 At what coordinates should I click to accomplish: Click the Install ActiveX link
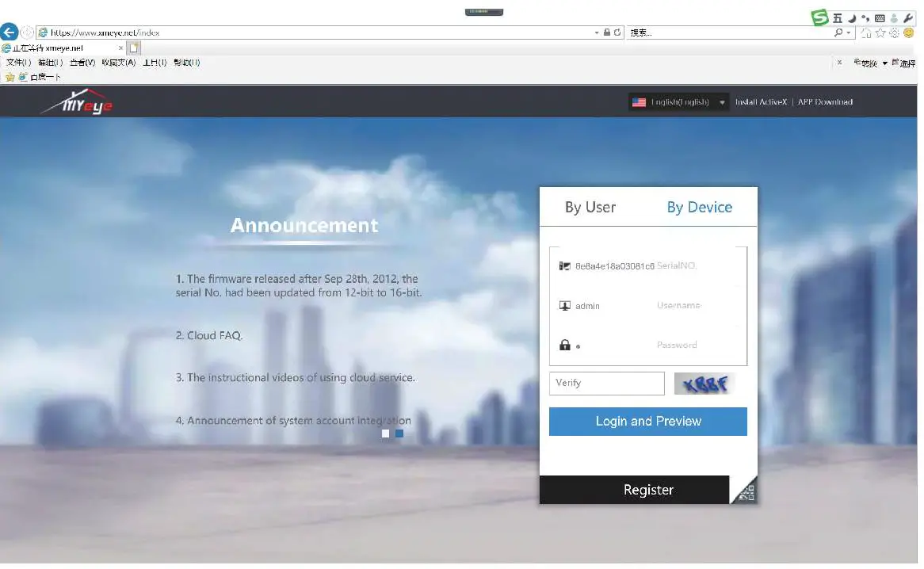[x=761, y=102]
